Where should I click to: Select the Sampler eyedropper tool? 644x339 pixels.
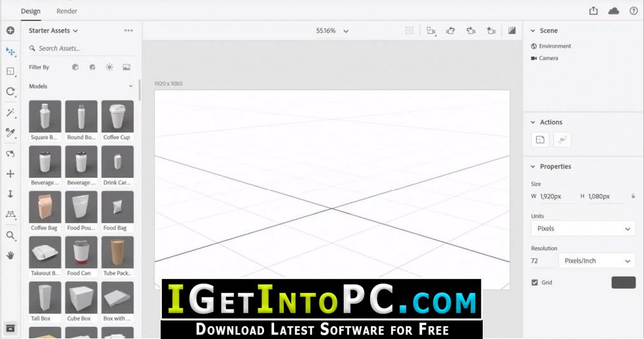[10, 133]
